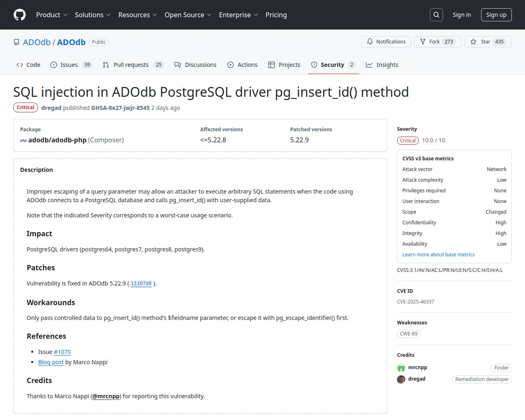This screenshot has width=525, height=420.
Task: Open the ADOdb repository name link
Action: coord(71,42)
